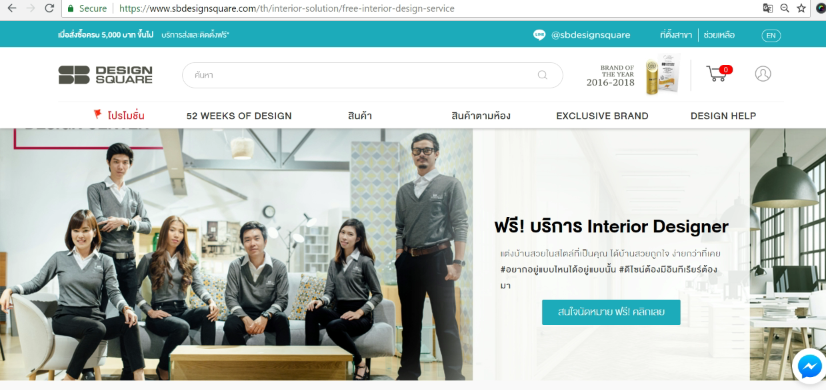Click the green Secure padlock icon
The image size is (826, 390).
click(71, 8)
